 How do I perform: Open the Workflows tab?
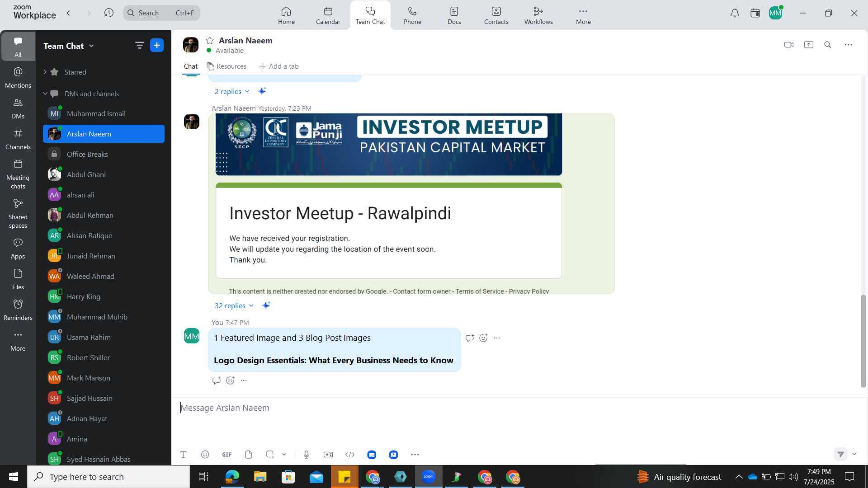coord(538,15)
